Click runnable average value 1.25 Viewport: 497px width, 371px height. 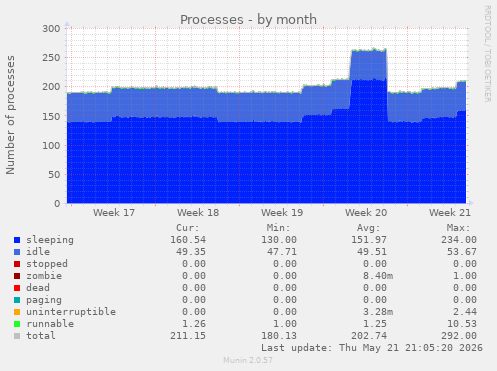pos(375,324)
